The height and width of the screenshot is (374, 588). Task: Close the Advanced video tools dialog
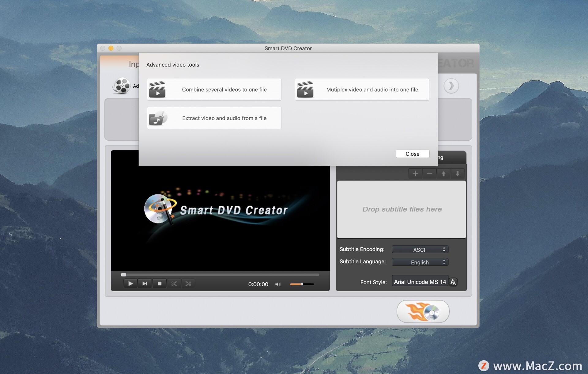(x=412, y=154)
